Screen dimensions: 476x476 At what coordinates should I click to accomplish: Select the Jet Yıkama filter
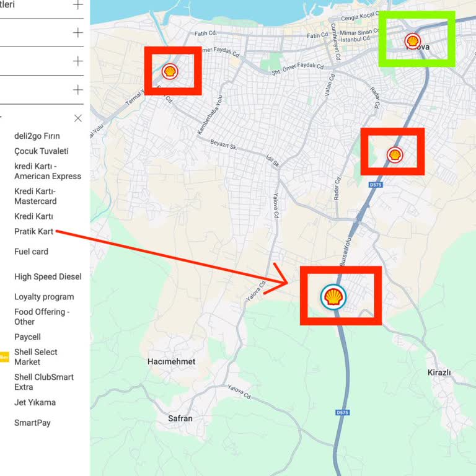point(35,402)
